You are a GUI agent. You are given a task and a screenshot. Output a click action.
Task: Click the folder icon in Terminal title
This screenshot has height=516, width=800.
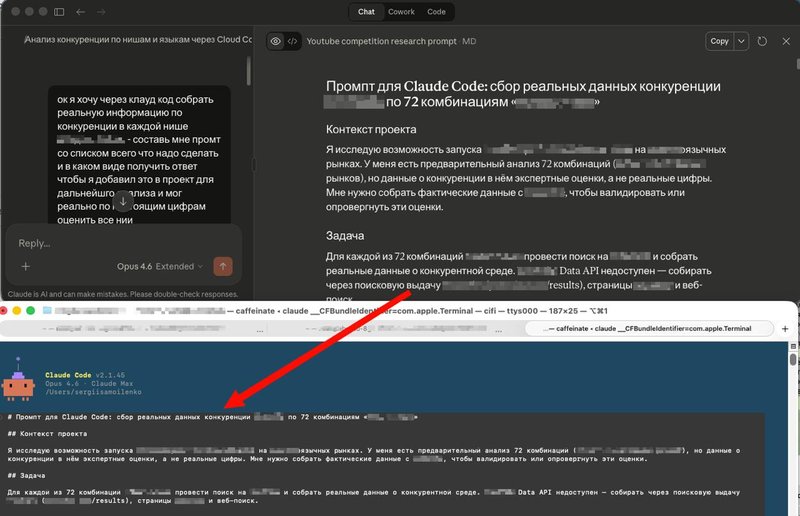coord(47,310)
